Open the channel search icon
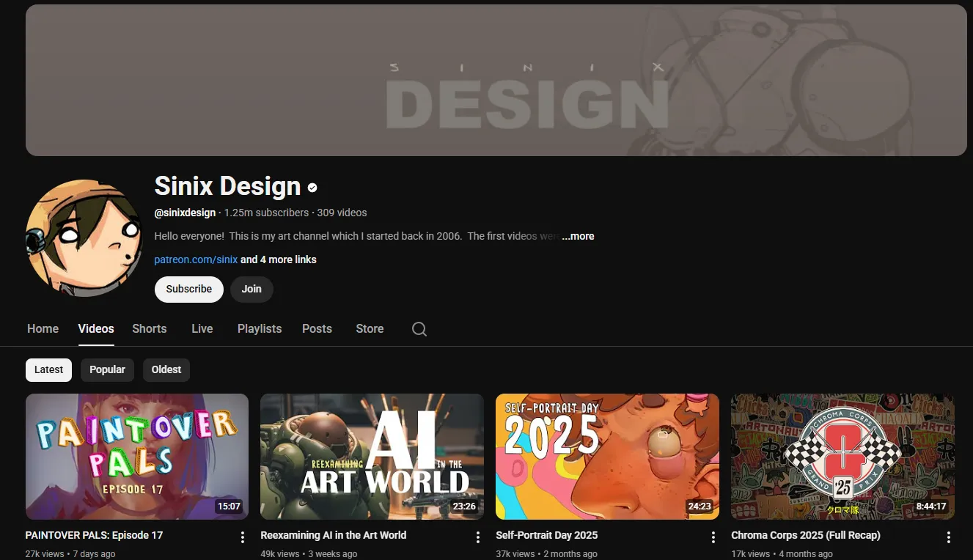Screen dimensions: 973x560 (x=419, y=328)
